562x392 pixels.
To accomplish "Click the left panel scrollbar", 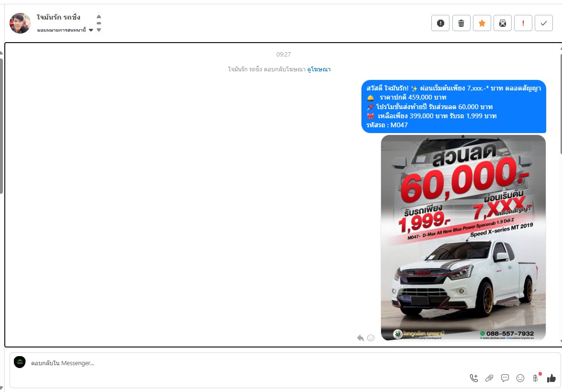I will pos(1,125).
